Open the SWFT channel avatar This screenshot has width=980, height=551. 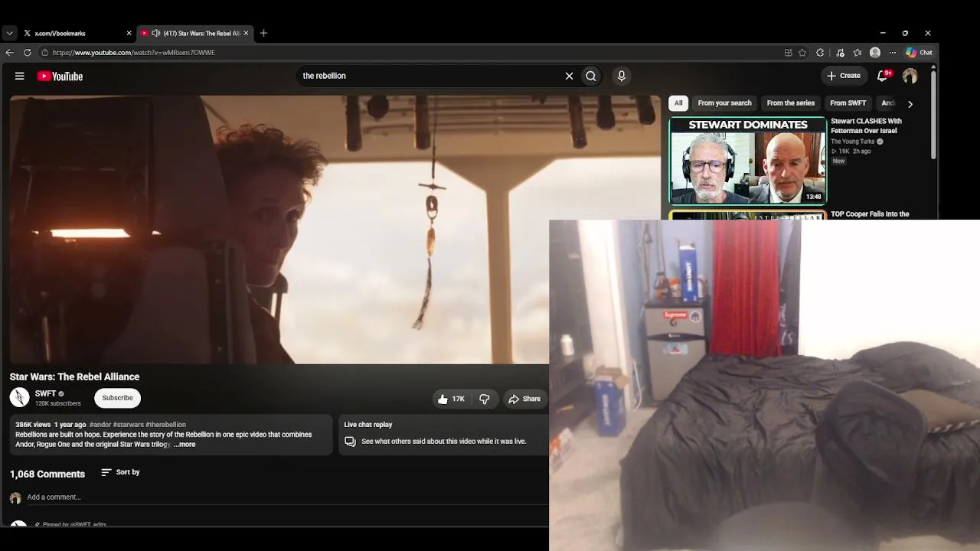19,397
